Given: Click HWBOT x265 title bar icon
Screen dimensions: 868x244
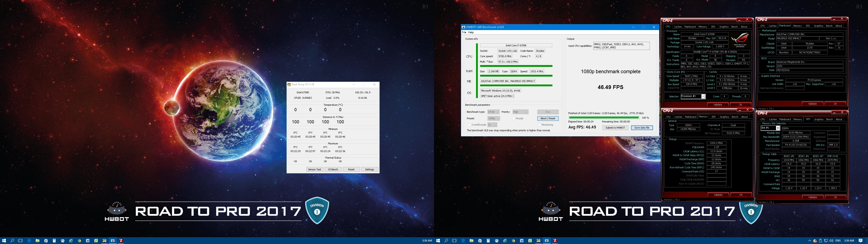Looking at the screenshot, I should coord(464,27).
